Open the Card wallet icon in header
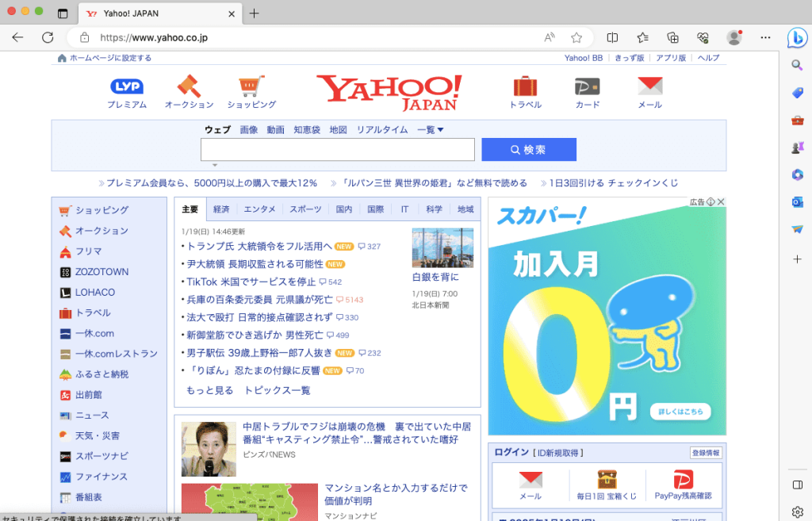 [588, 86]
